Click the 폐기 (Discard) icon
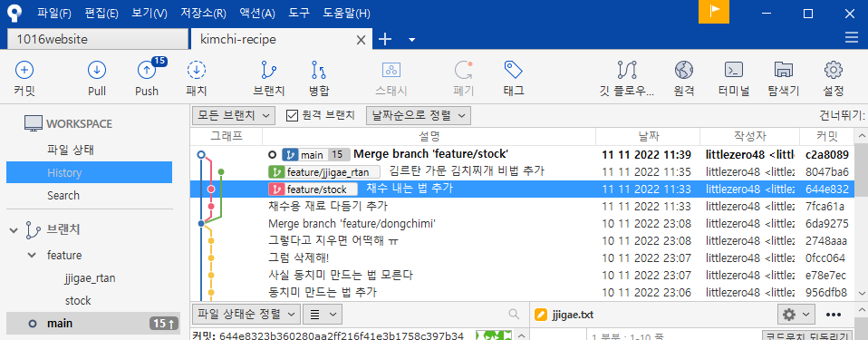Screen dimensions: 868x340 [463, 71]
